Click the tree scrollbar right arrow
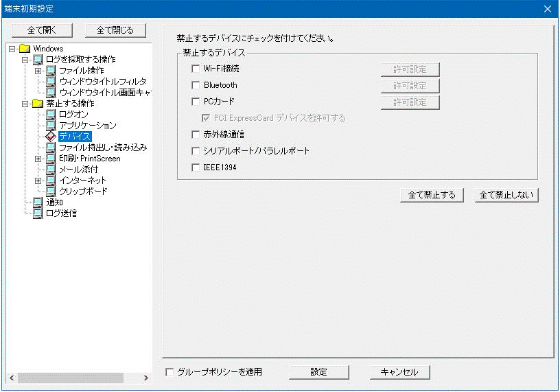Screen dimensions: 560x392 coord(145,378)
